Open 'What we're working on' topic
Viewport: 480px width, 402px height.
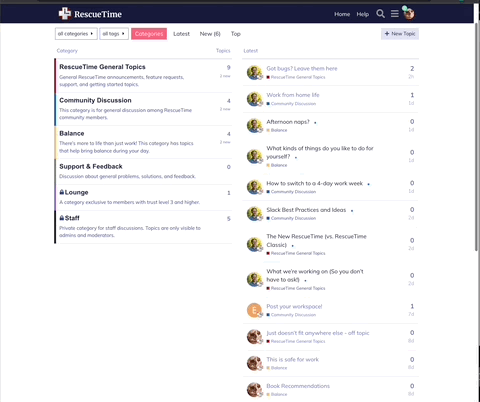[315, 275]
